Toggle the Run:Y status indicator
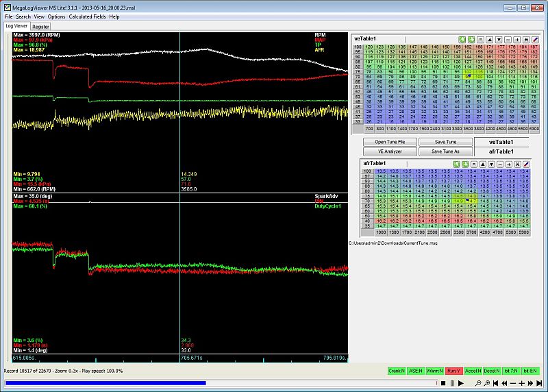Viewport: 548px width, 392px height. tap(453, 371)
